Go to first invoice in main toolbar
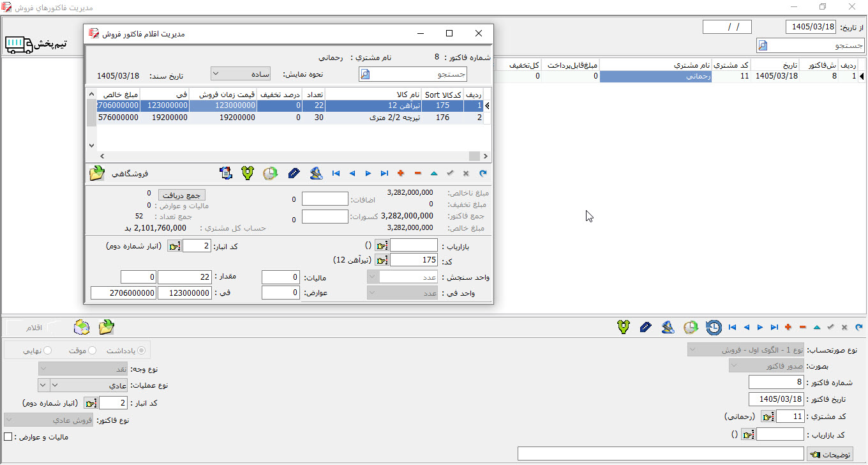Image resolution: width=868 pixels, height=465 pixels. coord(732,327)
